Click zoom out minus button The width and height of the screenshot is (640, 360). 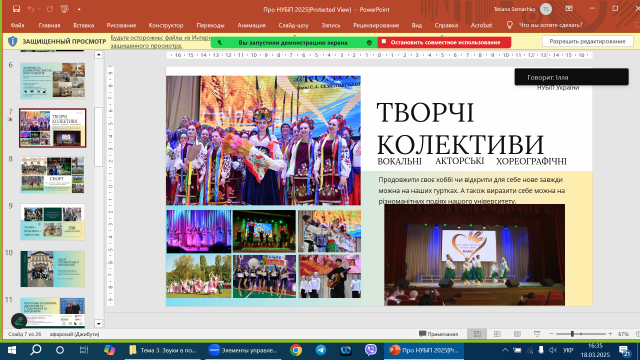(x=551, y=334)
